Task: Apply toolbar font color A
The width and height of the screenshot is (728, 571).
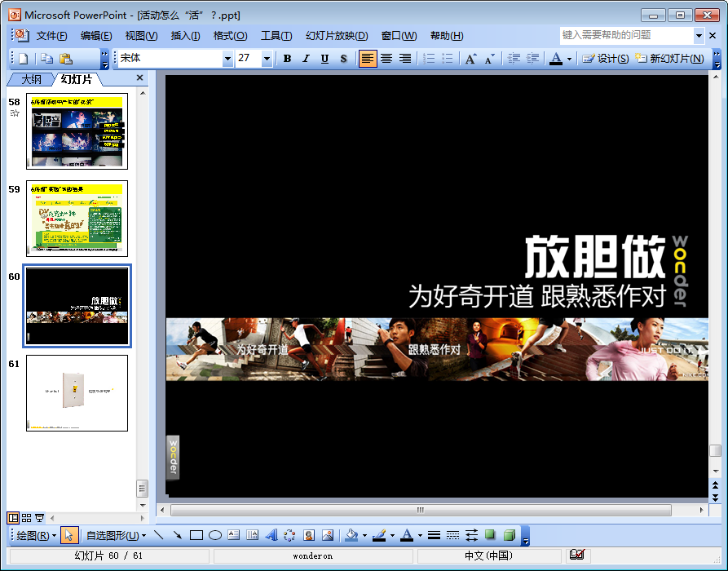Action: [556, 59]
